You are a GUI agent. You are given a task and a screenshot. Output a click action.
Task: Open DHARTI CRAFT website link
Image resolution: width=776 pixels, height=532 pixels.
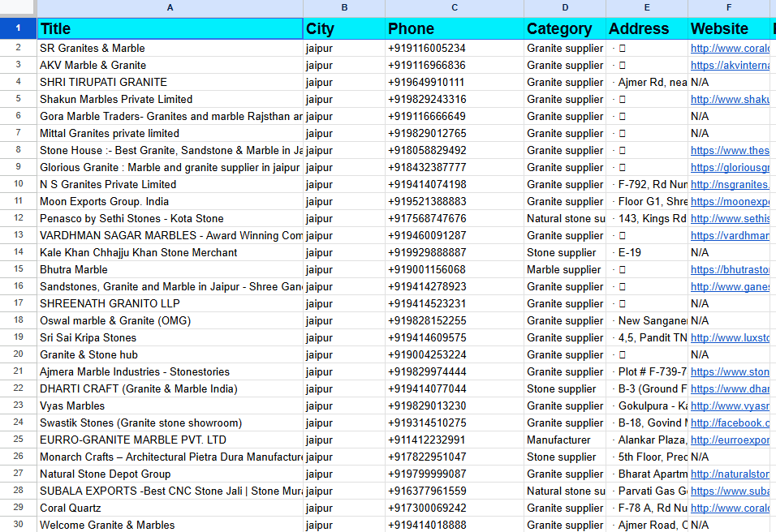coord(730,389)
